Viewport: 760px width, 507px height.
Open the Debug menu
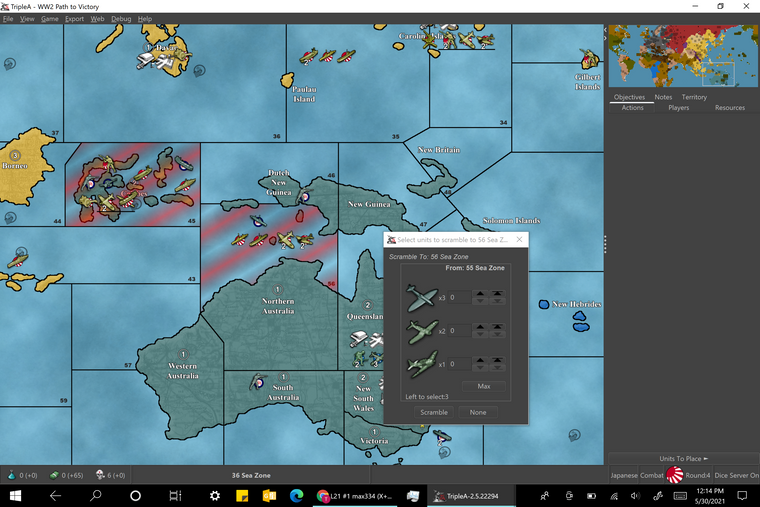pyautogui.click(x=121, y=19)
